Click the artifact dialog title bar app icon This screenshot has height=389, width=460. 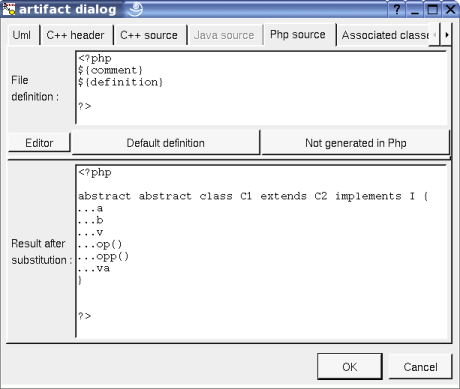pyautogui.click(x=9, y=9)
